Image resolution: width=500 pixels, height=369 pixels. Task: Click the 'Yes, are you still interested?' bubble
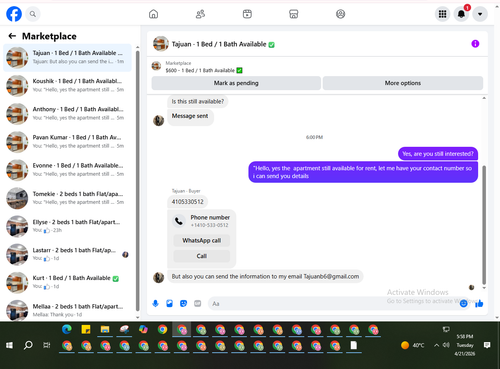tap(438, 154)
